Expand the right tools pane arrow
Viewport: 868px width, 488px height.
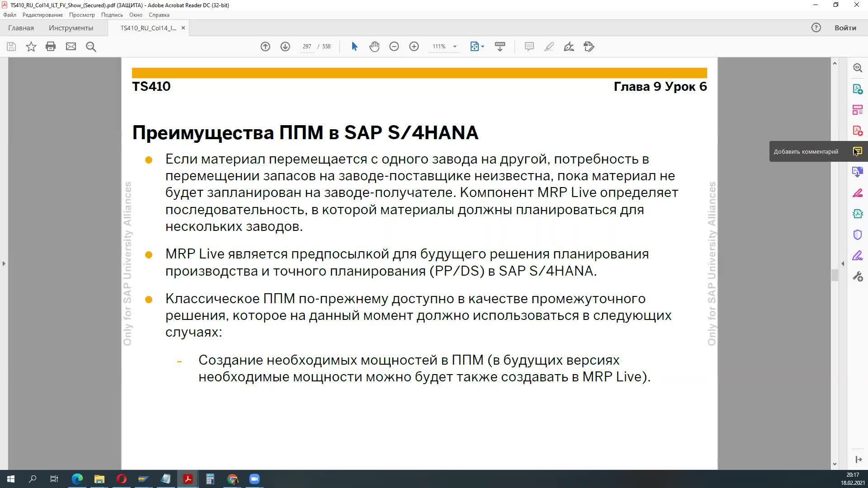click(x=859, y=460)
